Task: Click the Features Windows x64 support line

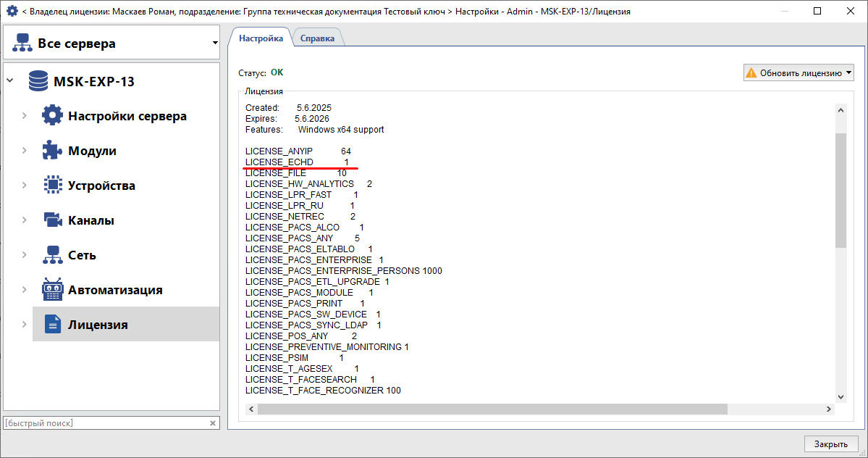Action: (x=314, y=130)
